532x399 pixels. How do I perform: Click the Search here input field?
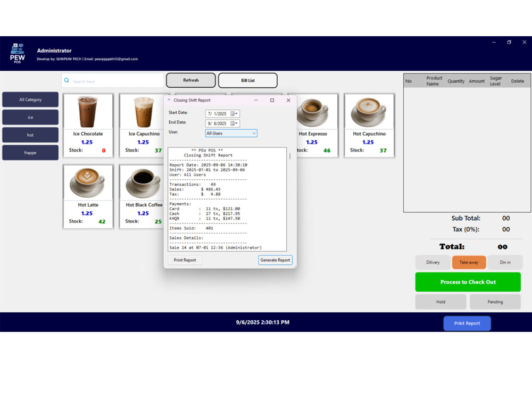click(x=113, y=81)
